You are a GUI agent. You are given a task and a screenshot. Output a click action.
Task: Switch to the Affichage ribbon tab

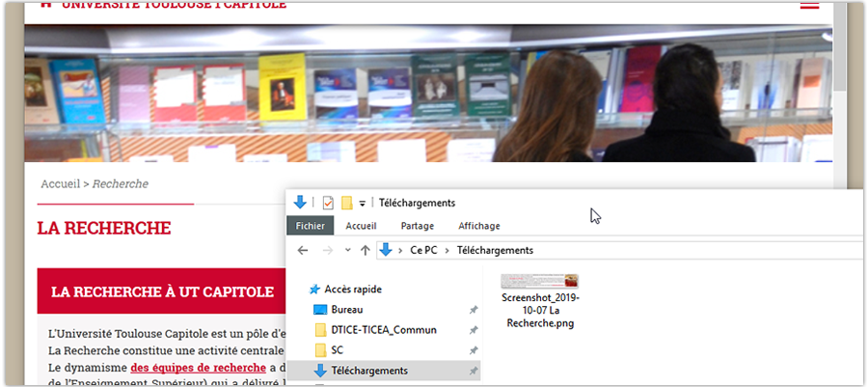[x=478, y=226]
